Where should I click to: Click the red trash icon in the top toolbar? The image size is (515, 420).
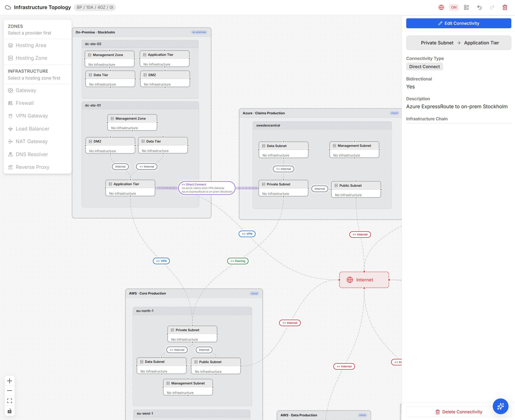(x=505, y=7)
